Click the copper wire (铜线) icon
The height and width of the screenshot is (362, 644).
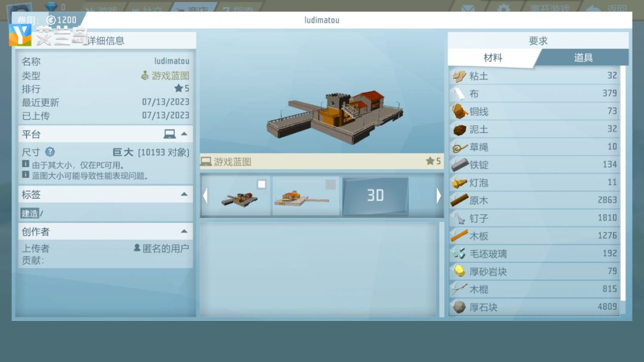[459, 112]
